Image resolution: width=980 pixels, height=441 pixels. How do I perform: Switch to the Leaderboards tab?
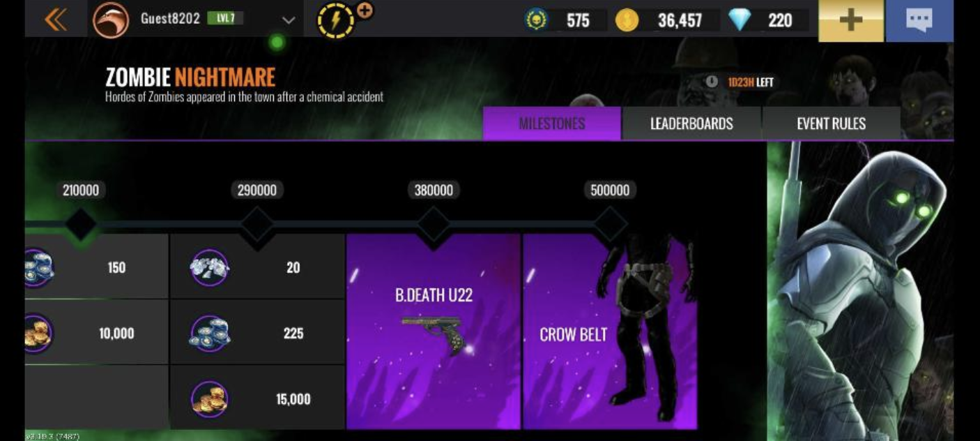pos(691,124)
